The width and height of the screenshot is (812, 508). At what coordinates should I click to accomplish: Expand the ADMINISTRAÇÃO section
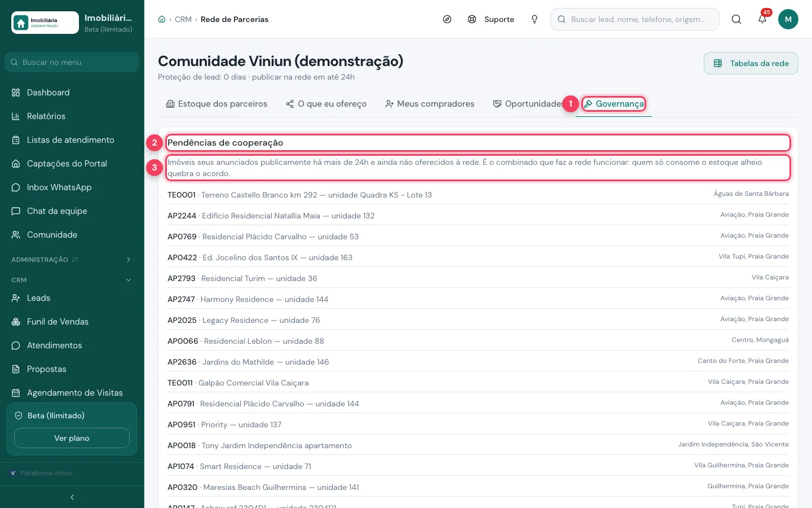pyautogui.click(x=72, y=260)
